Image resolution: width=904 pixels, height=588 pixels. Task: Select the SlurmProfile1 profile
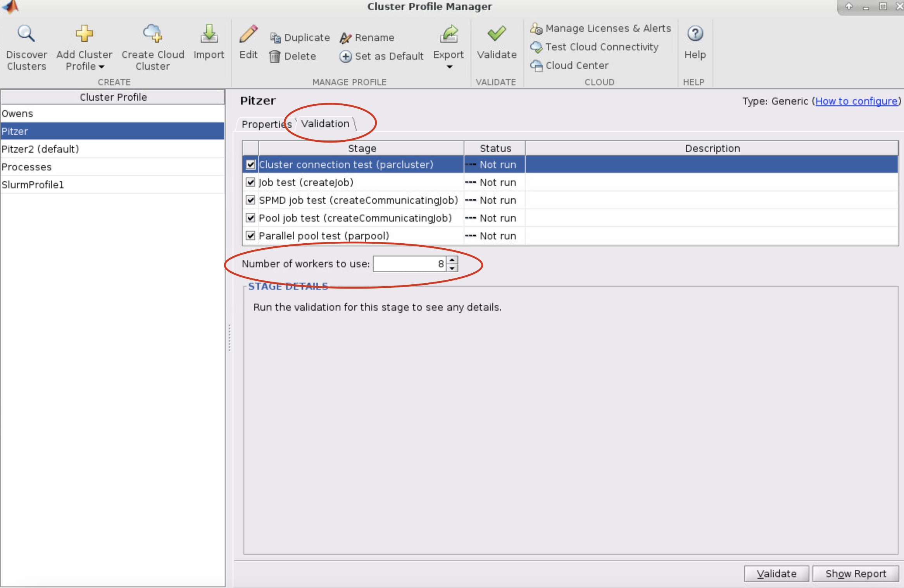pyautogui.click(x=112, y=185)
